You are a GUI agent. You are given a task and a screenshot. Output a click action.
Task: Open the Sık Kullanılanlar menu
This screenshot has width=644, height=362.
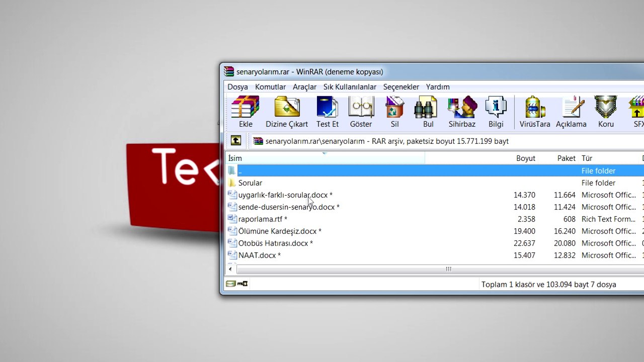(350, 87)
